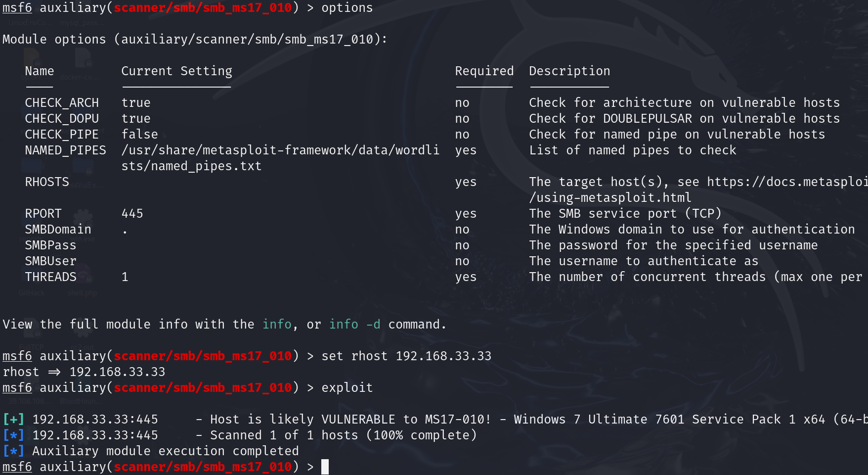Click the cyan 'info -d' command text

[x=355, y=325]
